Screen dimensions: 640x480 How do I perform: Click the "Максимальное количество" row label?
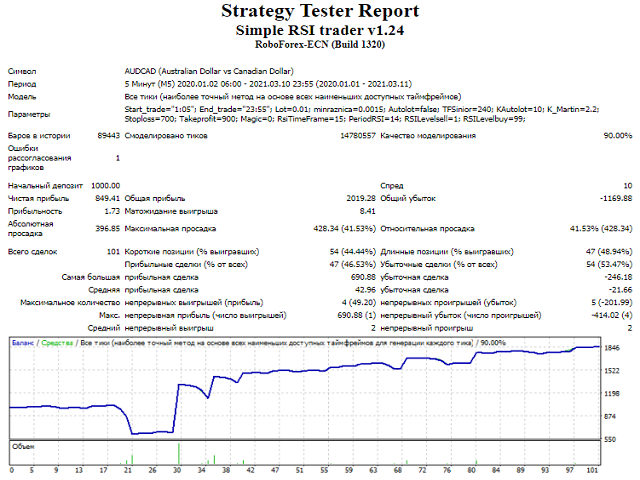pyautogui.click(x=70, y=303)
